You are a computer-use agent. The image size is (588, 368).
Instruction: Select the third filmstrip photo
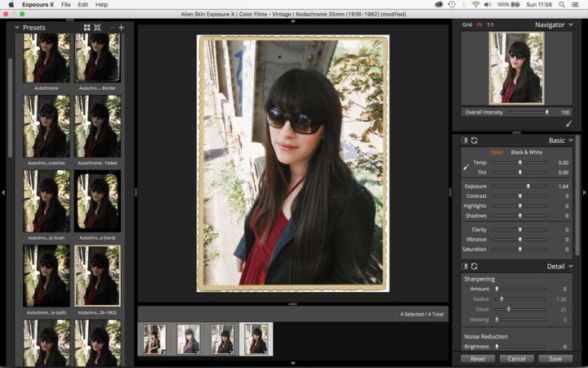222,339
